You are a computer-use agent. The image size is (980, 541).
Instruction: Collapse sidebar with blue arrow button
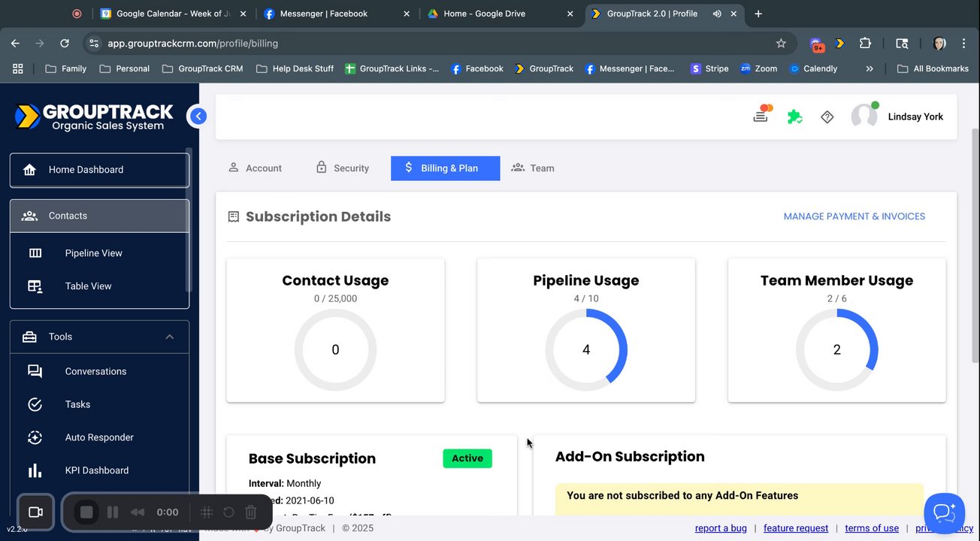[198, 116]
